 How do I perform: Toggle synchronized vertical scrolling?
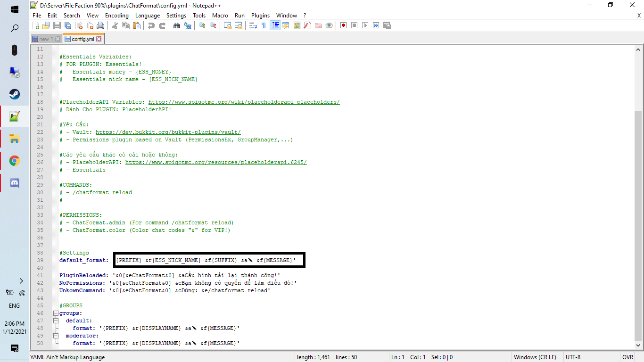(x=228, y=25)
